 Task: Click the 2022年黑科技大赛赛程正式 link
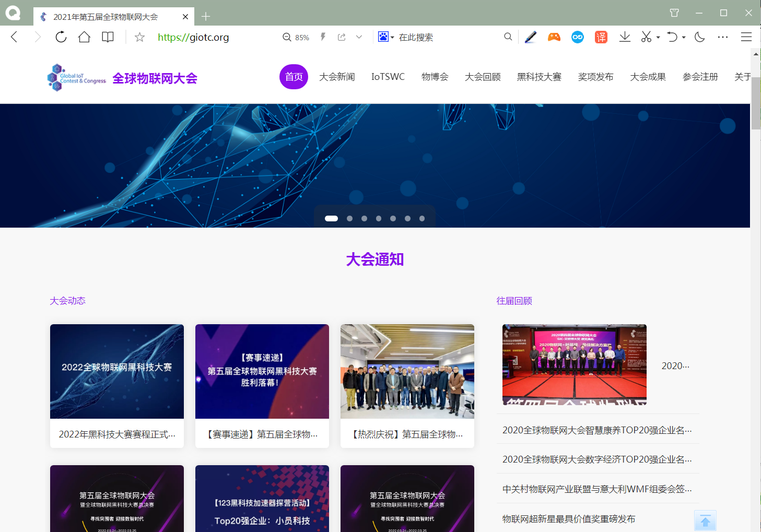[x=117, y=434]
